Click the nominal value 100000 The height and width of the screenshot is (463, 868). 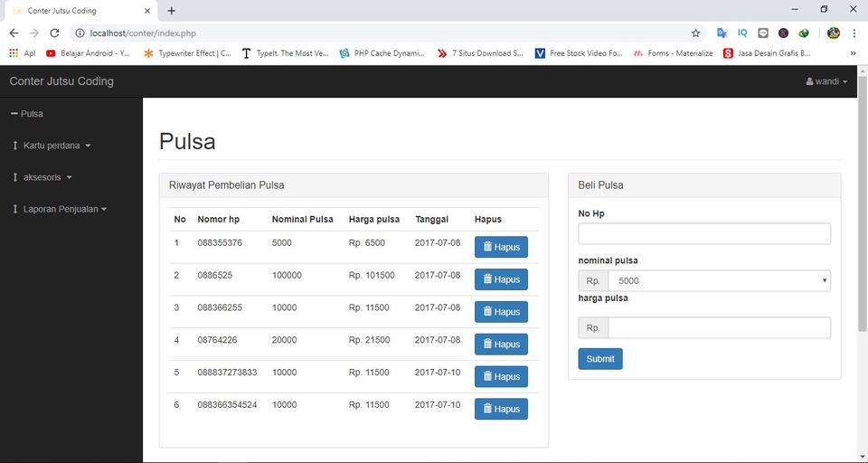(287, 275)
